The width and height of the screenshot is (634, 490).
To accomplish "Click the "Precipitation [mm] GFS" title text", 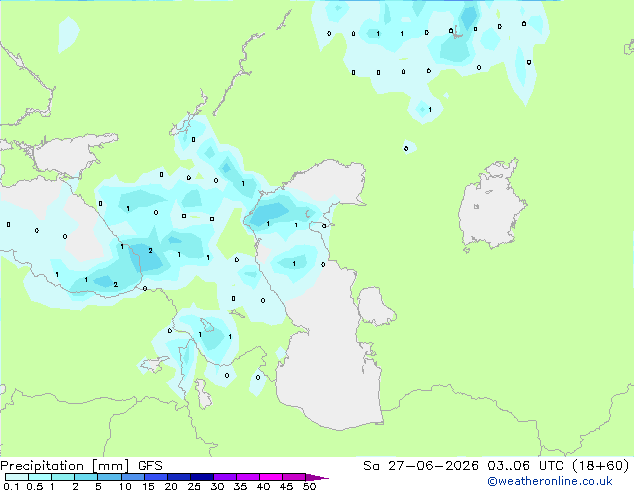I will 81,466.
